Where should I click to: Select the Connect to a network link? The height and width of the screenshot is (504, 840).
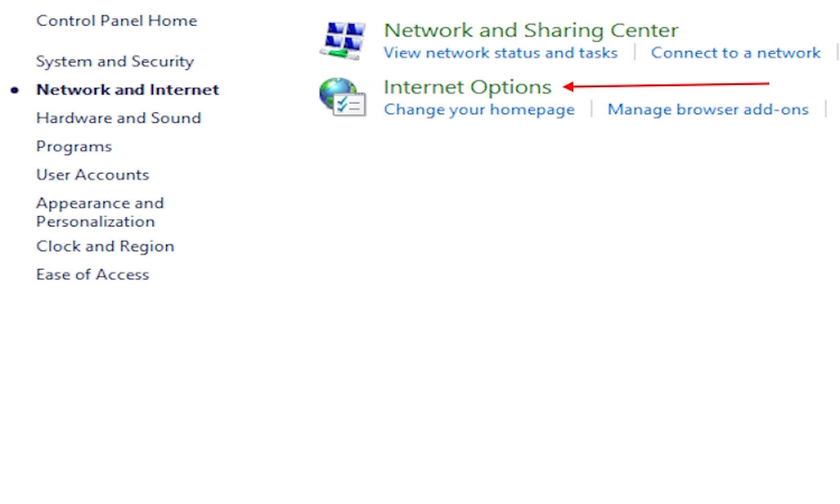[735, 53]
